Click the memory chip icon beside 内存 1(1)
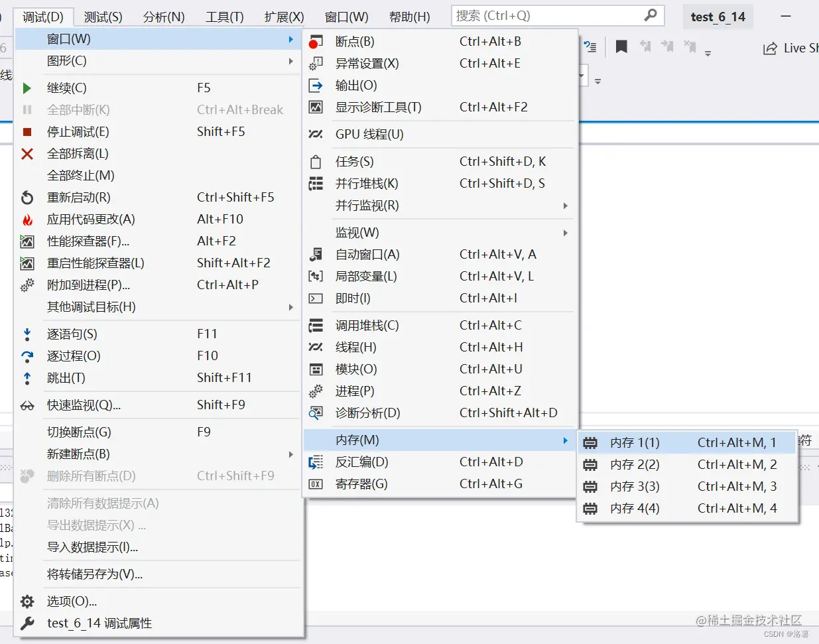This screenshot has width=819, height=644. pos(590,443)
